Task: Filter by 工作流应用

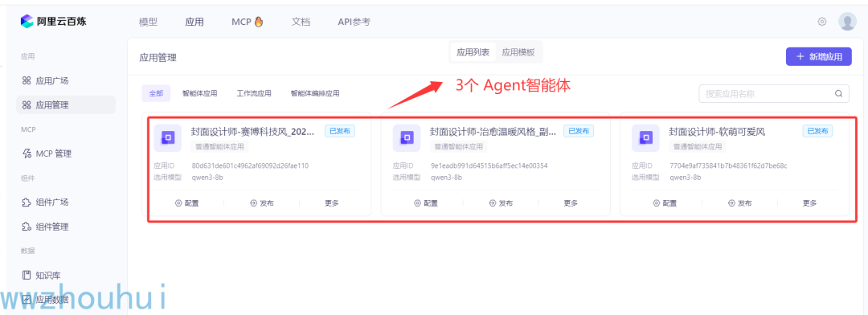Action: [x=254, y=93]
